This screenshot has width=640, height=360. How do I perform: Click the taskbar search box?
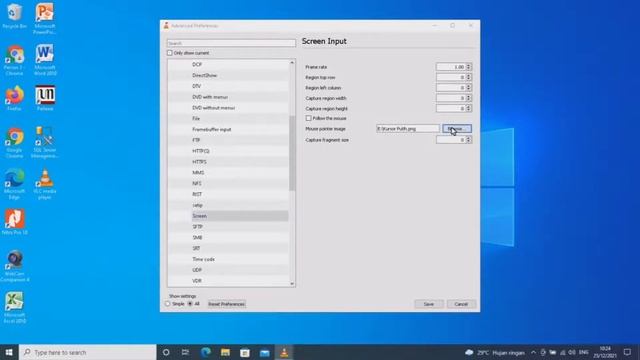click(87, 352)
